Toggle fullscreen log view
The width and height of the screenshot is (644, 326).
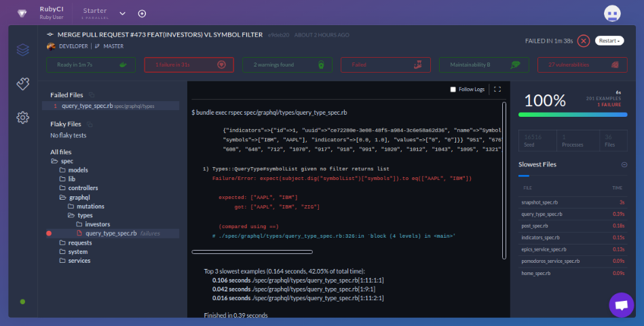pyautogui.click(x=497, y=89)
